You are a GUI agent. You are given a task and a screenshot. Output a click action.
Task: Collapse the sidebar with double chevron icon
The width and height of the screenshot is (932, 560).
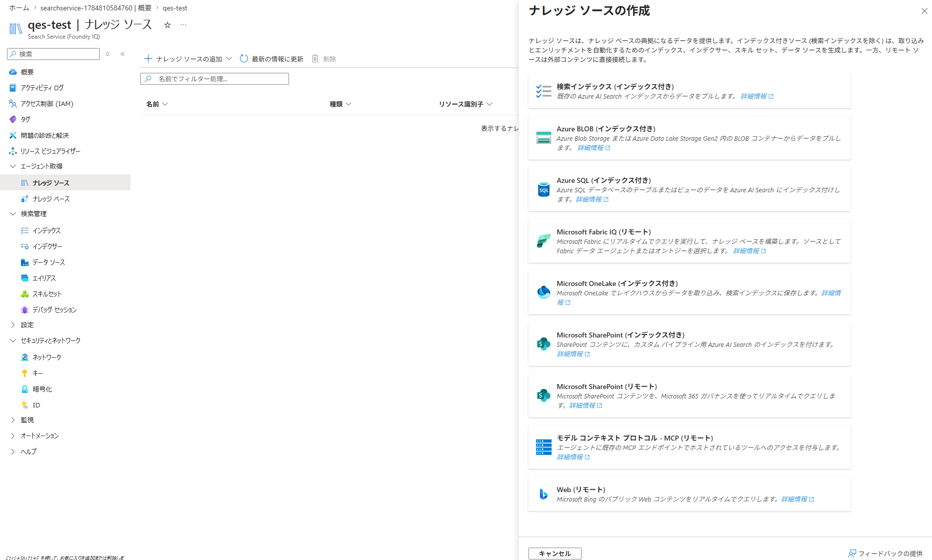122,54
